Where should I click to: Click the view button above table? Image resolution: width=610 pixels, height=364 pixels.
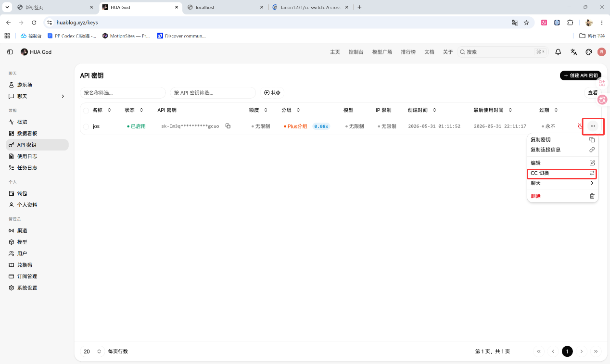pos(592,93)
